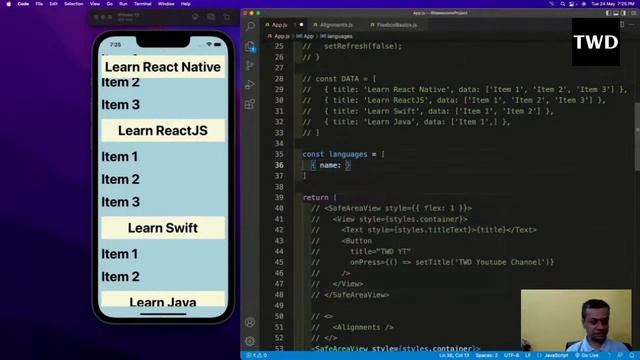Click the Simulator home button icon
The image size is (640, 360).
[x=196, y=17]
